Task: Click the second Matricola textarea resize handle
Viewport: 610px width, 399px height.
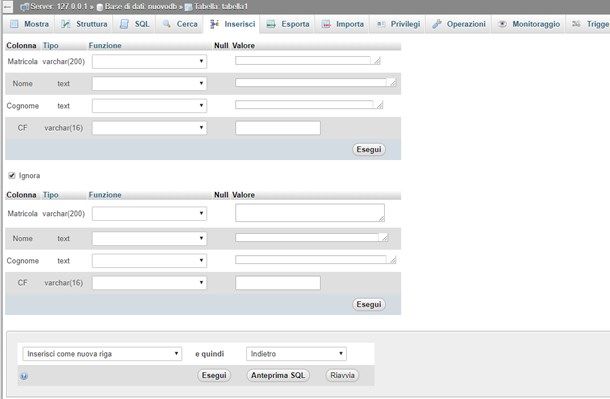Action: tap(381, 219)
